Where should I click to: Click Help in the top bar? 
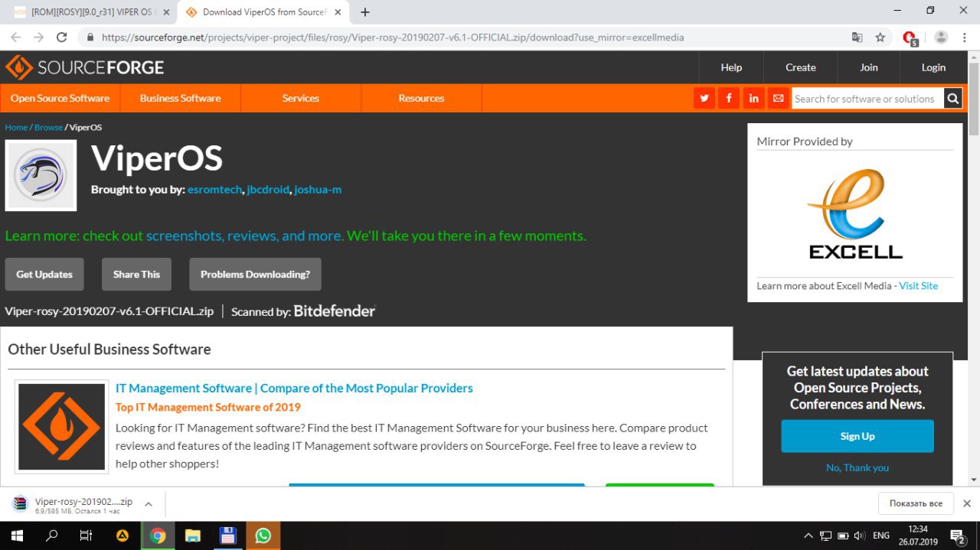731,67
